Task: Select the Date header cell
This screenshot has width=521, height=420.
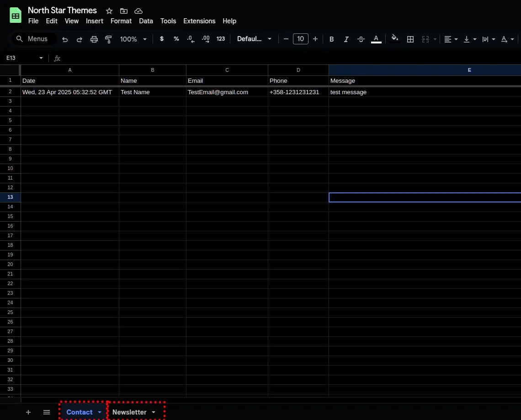Action: 70,81
